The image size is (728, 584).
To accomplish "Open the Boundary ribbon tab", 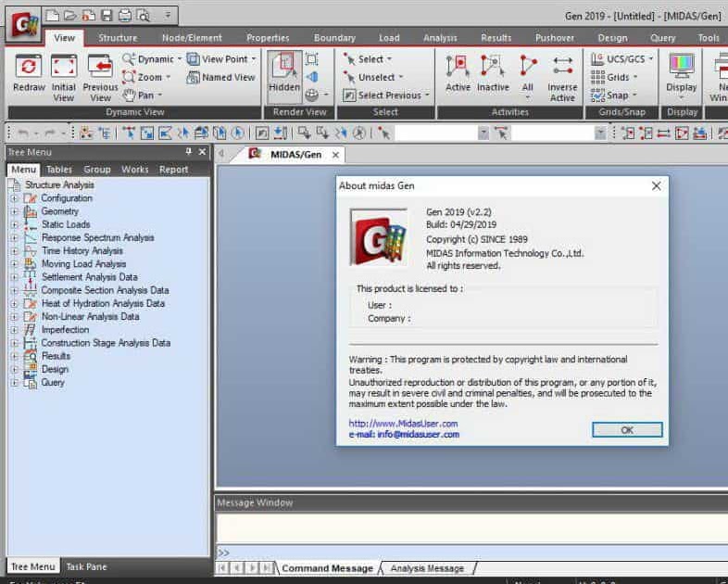I will pos(334,38).
